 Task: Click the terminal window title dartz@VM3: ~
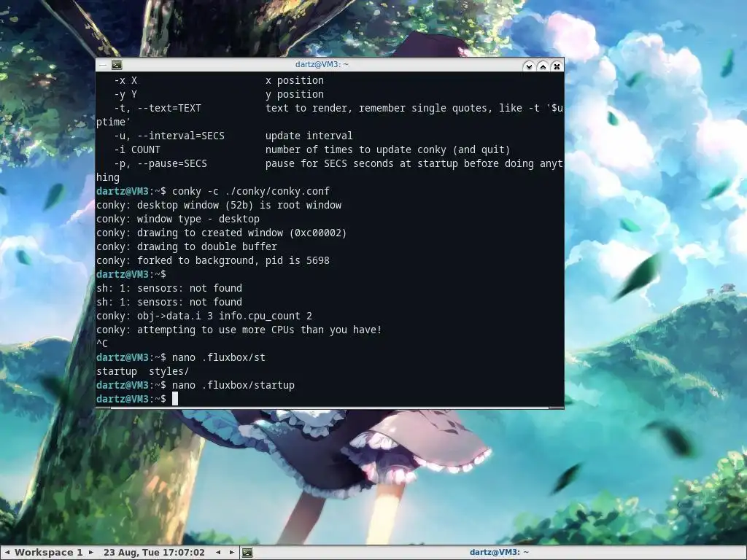tap(322, 64)
